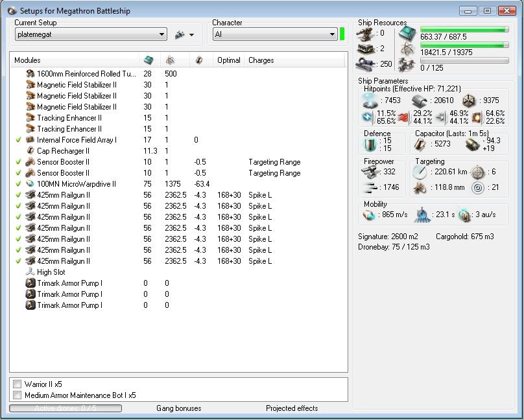Viewport: 524px width, 420px height.
Task: Select the 1600mm Reinforced Rolled Tungsten plate icon
Action: 30,73
